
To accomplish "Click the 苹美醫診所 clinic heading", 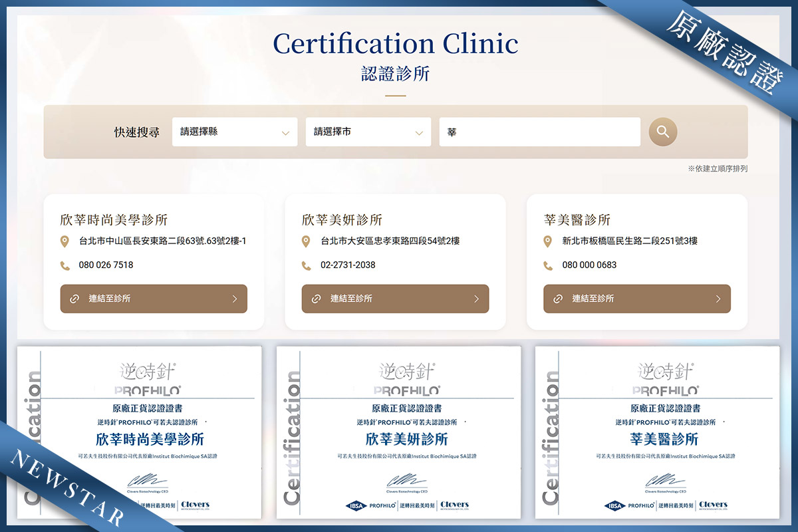I will [x=577, y=220].
